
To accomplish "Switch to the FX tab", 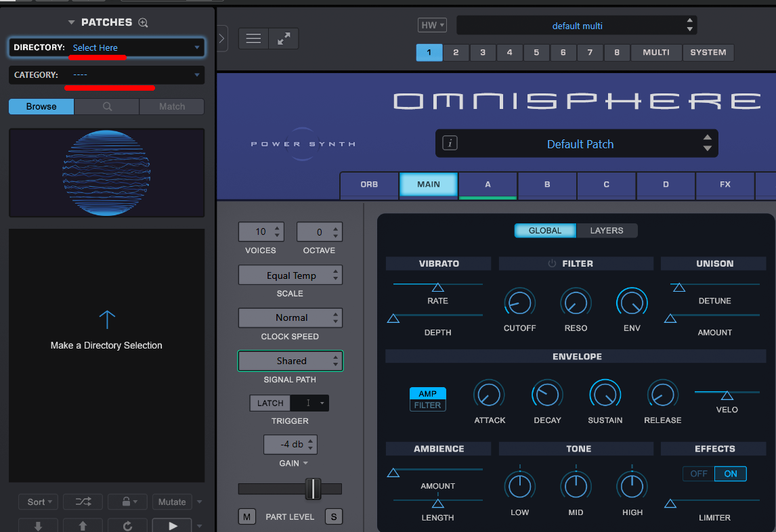I will click(725, 184).
